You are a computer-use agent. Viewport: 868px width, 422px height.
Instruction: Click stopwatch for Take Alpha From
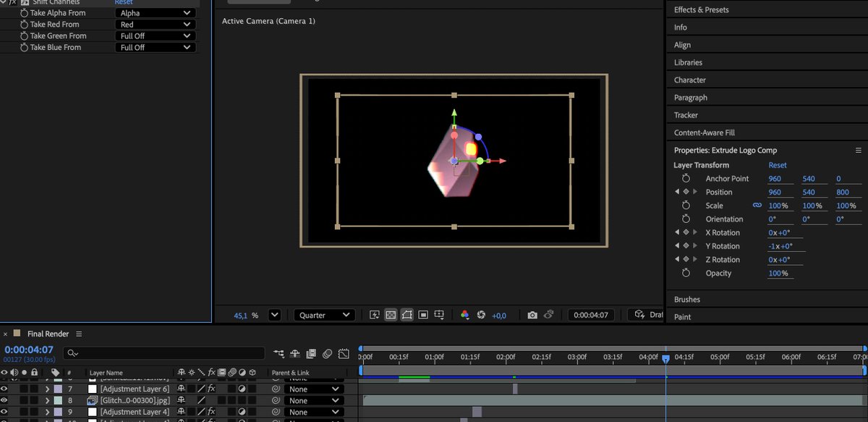click(24, 13)
